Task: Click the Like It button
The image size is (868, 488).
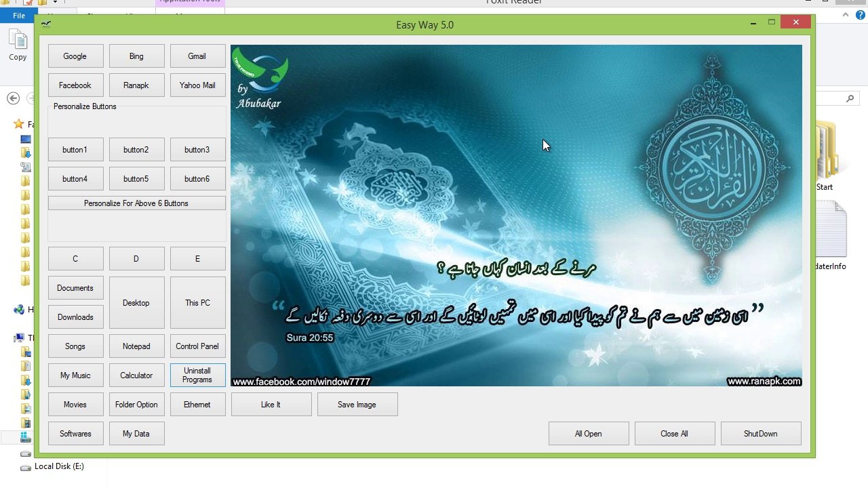Action: 271,405
